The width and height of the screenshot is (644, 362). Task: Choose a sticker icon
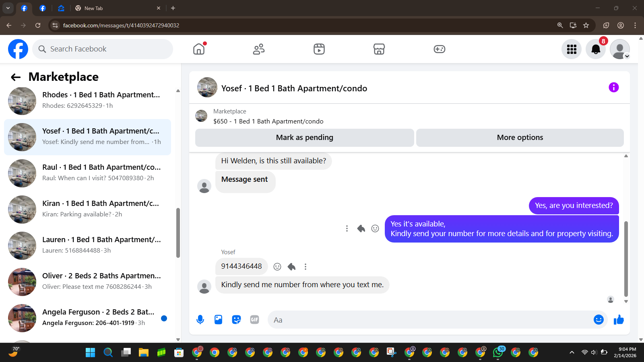pyautogui.click(x=236, y=320)
